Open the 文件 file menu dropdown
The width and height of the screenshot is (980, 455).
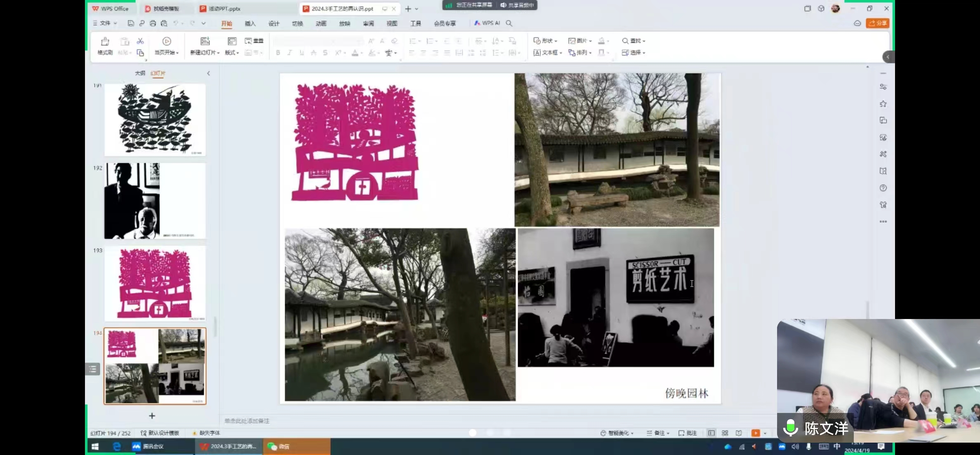coord(105,23)
